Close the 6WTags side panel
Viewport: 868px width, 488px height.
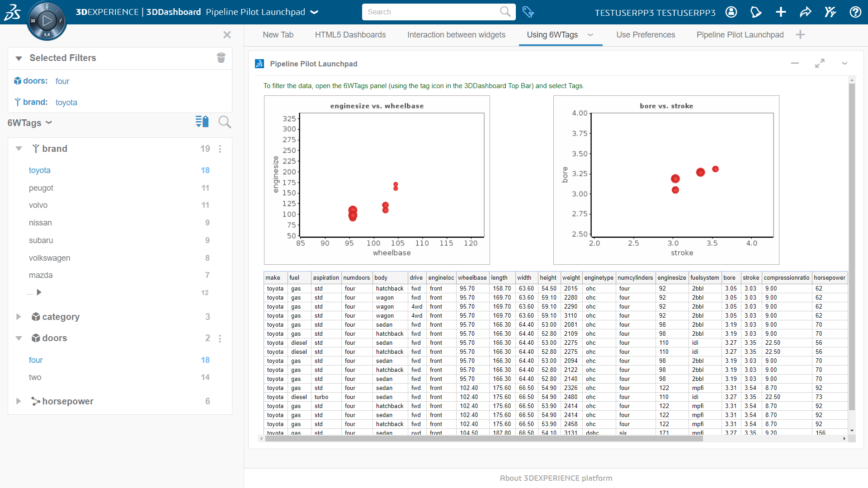pyautogui.click(x=227, y=35)
